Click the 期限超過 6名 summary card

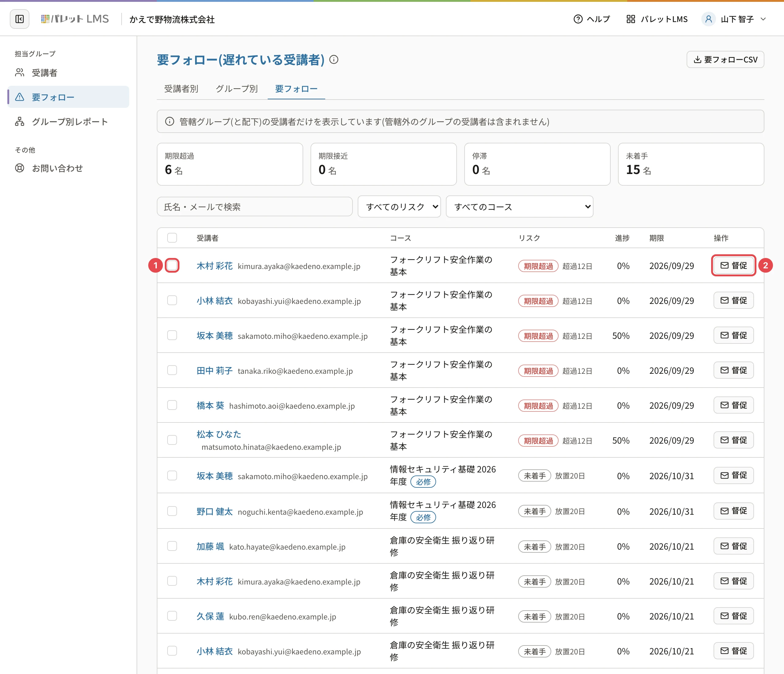point(230,164)
